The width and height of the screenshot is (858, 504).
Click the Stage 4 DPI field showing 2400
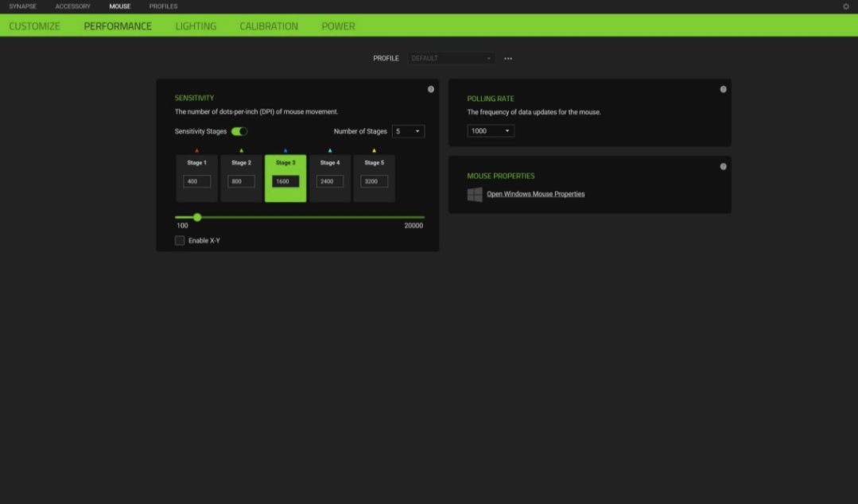point(330,181)
